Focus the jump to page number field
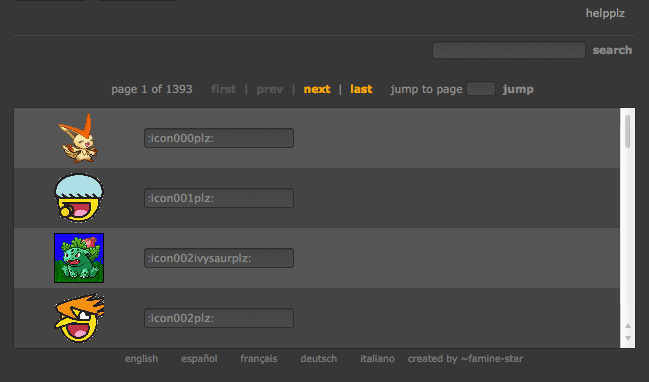 coord(481,89)
